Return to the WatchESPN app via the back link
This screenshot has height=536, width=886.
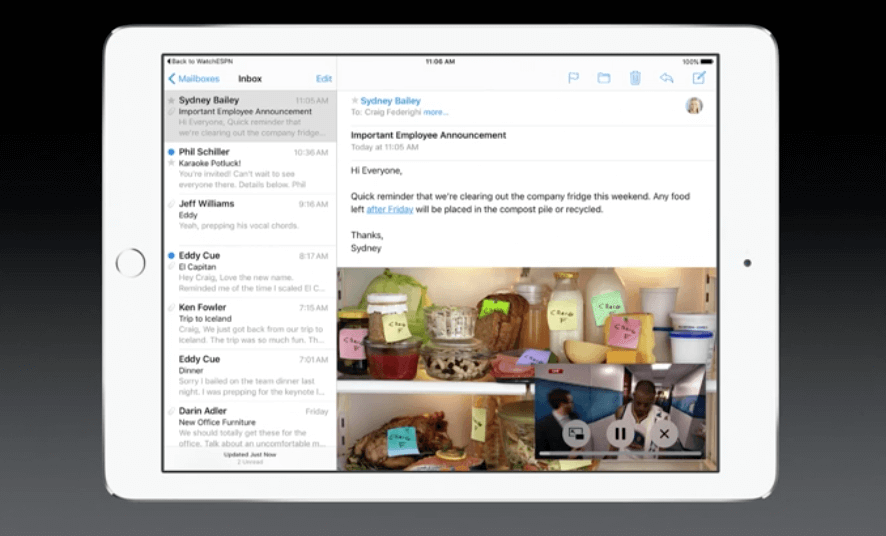(199, 61)
